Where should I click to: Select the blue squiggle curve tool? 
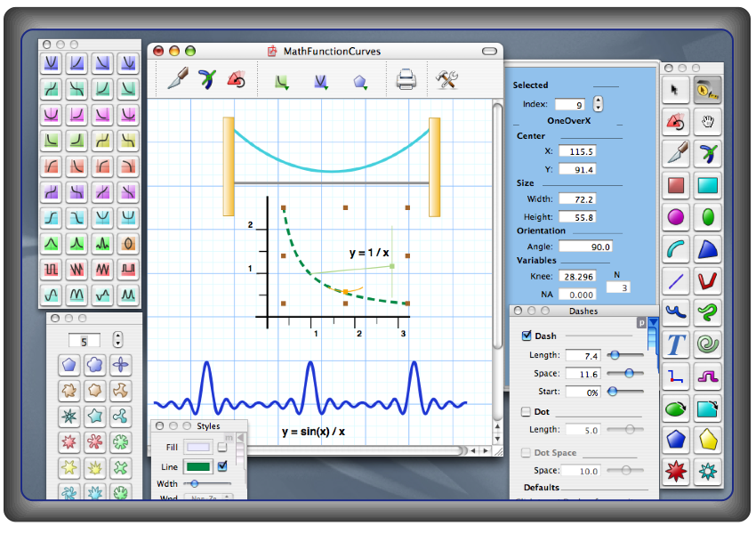click(x=675, y=312)
